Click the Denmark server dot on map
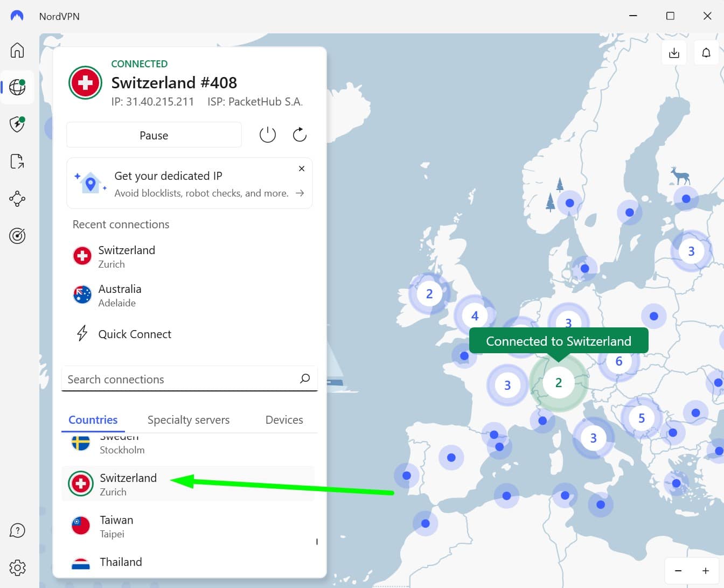 point(585,268)
